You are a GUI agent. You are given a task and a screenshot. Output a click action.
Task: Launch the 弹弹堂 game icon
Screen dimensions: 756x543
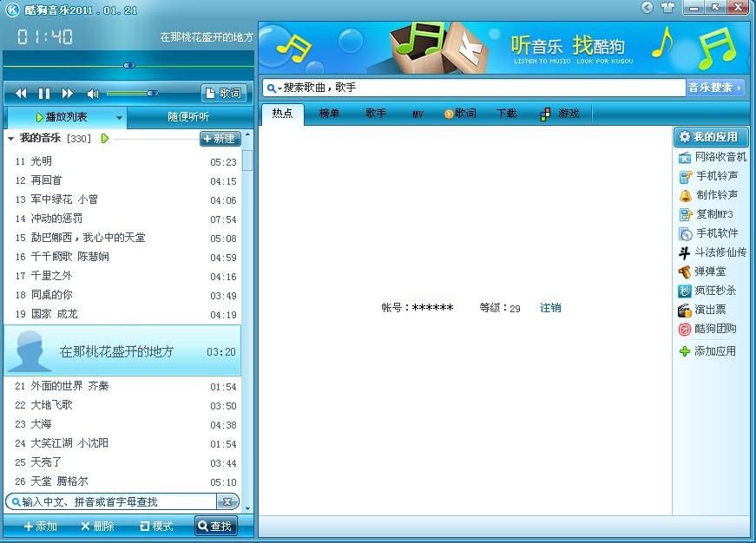(x=712, y=271)
